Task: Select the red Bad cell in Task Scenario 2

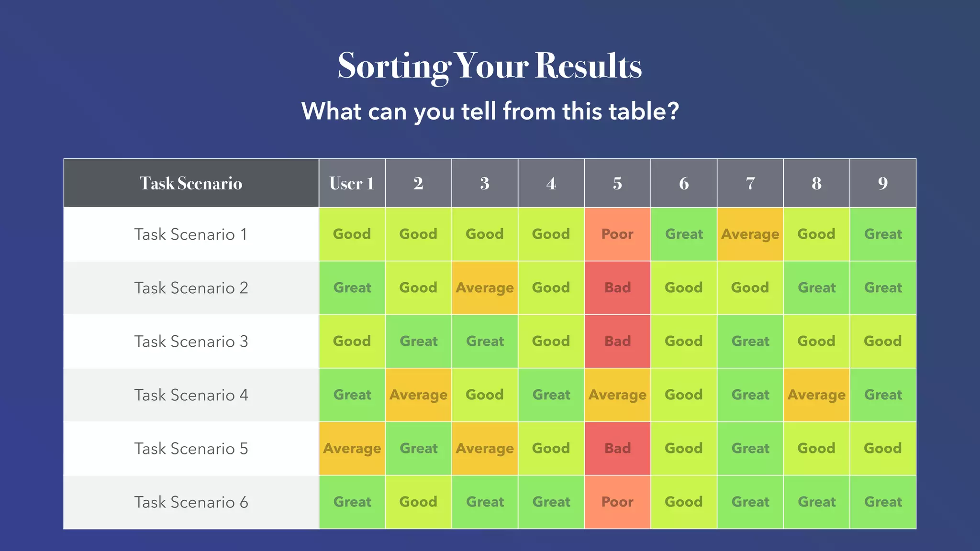Action: coord(617,287)
